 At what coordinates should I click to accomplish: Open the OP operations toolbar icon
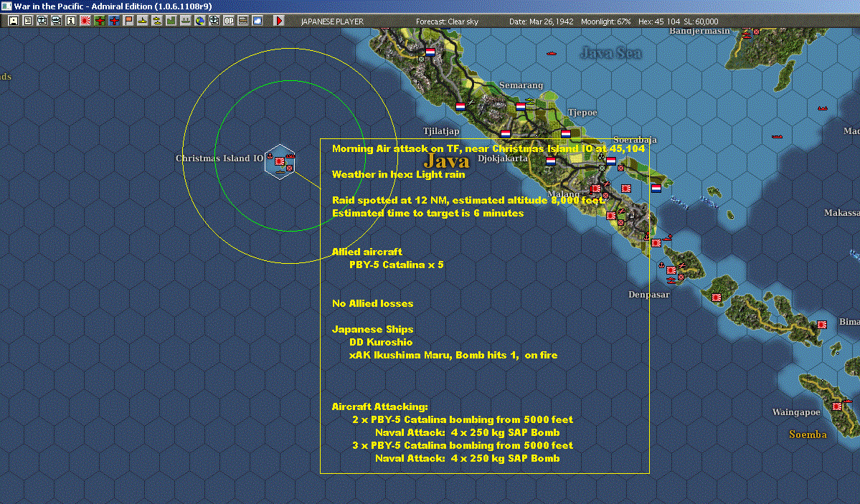tap(229, 21)
